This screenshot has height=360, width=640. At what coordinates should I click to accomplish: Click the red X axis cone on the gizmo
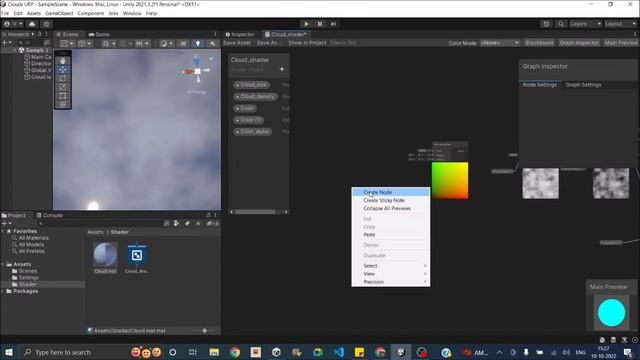pyautogui.click(x=187, y=72)
